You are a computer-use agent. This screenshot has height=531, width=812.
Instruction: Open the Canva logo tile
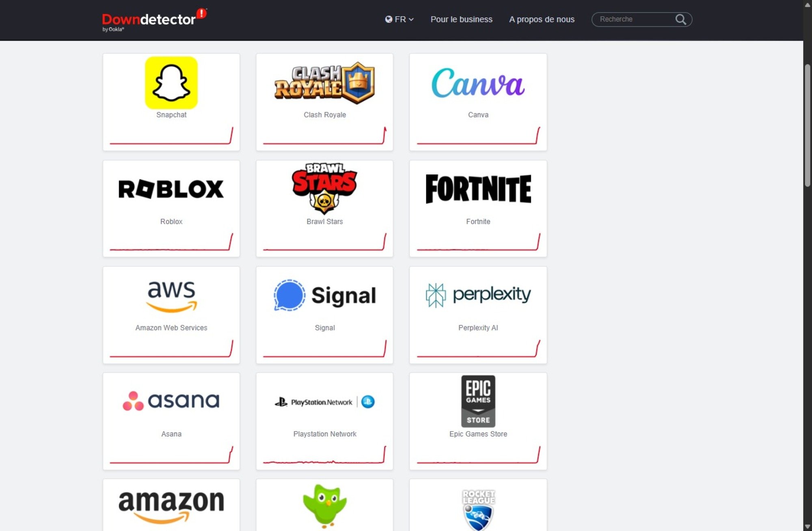478,83
